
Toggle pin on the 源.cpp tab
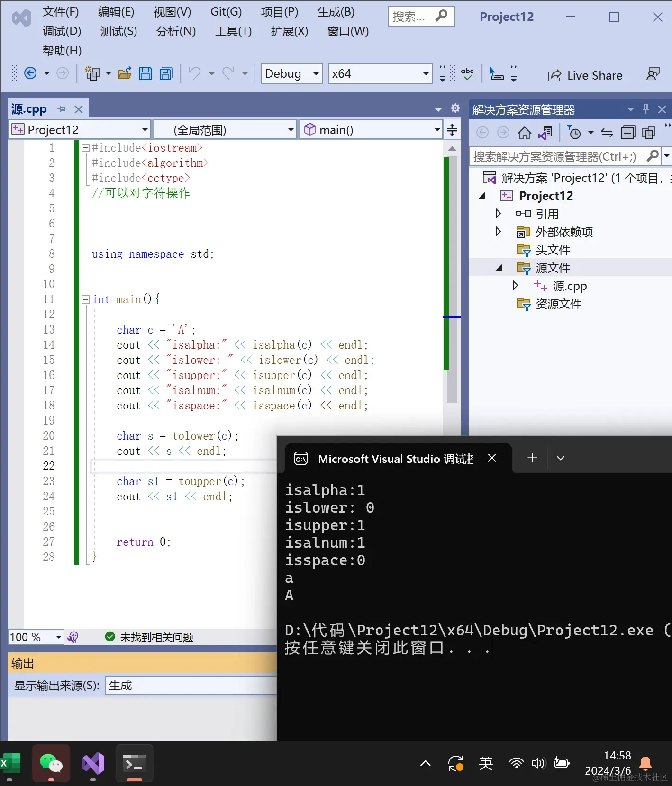tap(62, 109)
